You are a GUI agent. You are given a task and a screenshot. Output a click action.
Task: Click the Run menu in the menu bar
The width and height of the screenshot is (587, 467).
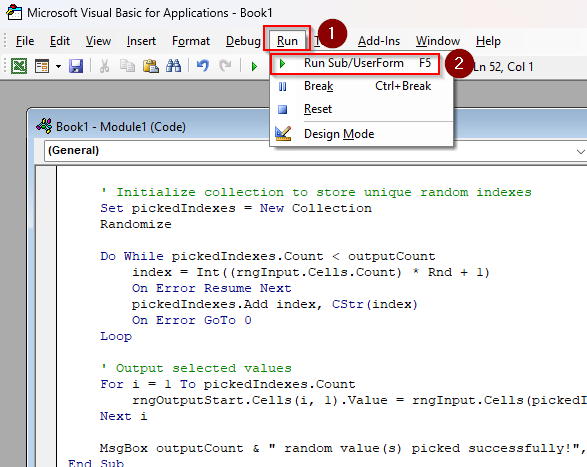click(x=287, y=41)
